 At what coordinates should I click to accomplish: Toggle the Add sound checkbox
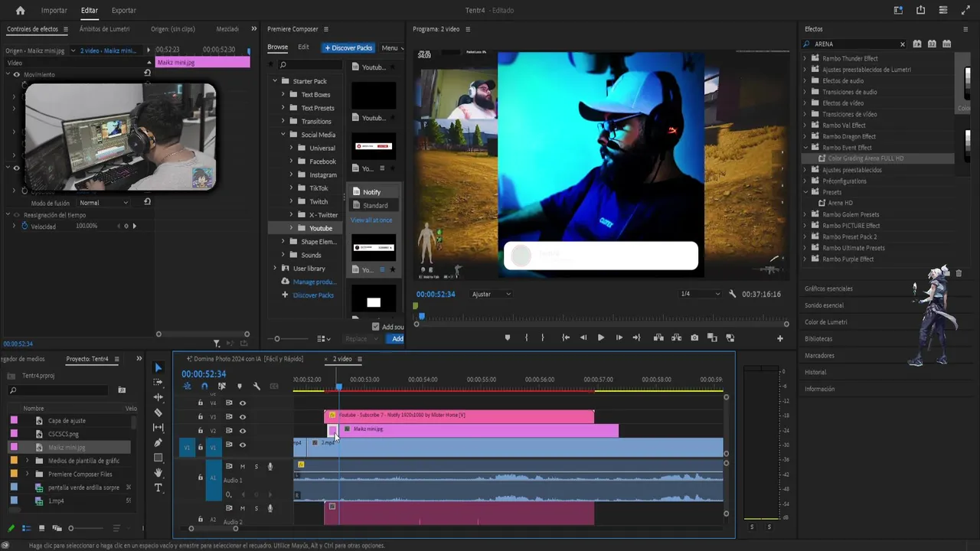coord(375,327)
